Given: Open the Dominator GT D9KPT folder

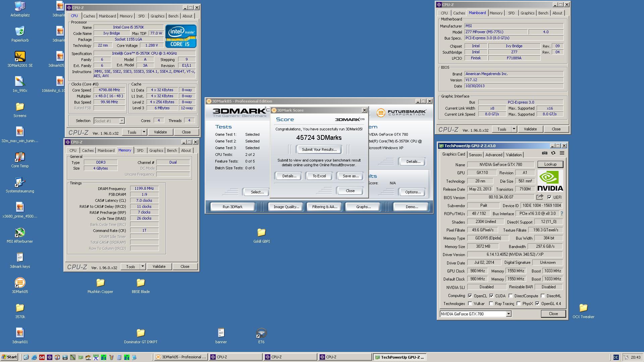Looking at the screenshot, I should [141, 336].
